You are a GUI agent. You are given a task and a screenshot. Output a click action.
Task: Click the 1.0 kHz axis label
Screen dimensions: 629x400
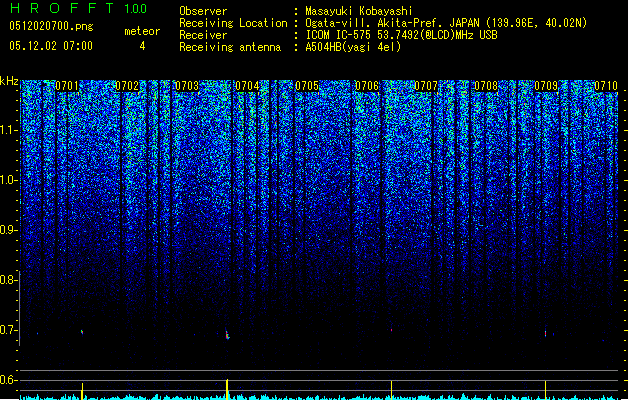pyautogui.click(x=9, y=180)
